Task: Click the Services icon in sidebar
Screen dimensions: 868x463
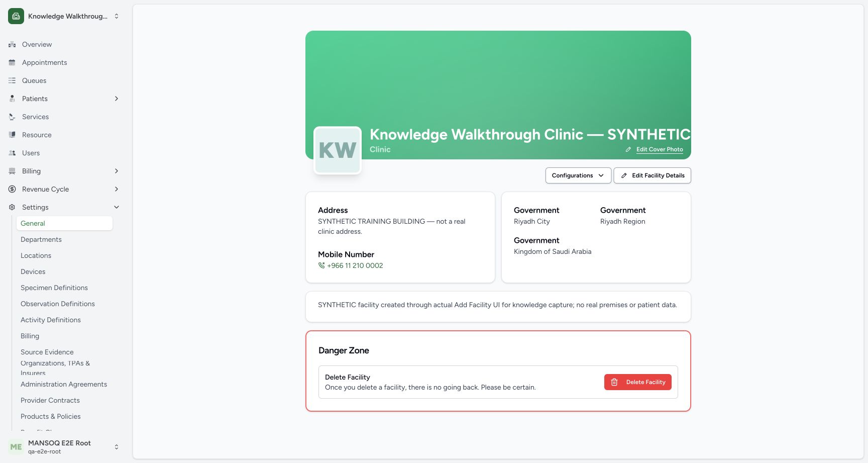Action: 12,117
